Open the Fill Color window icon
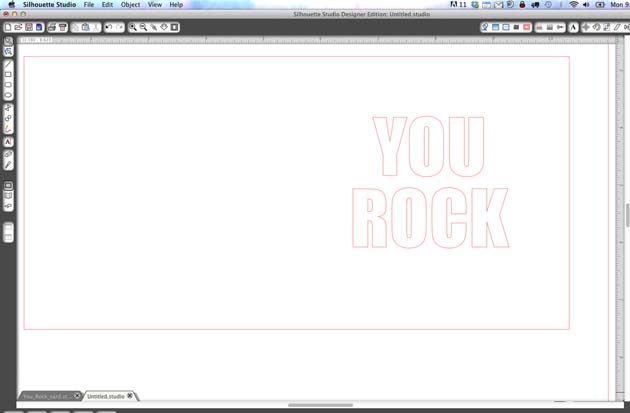The width and height of the screenshot is (630, 413). click(485, 27)
